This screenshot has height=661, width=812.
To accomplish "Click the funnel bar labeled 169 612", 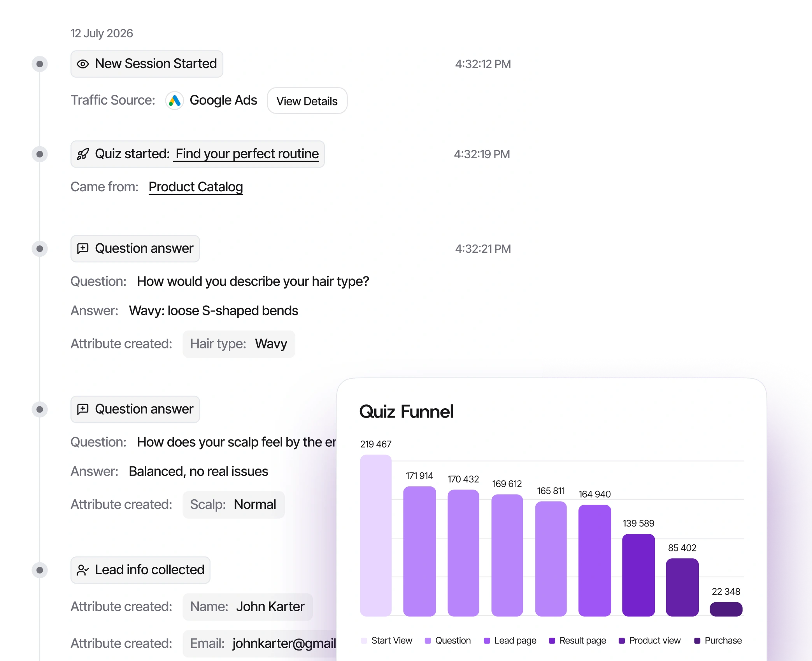I will point(507,555).
